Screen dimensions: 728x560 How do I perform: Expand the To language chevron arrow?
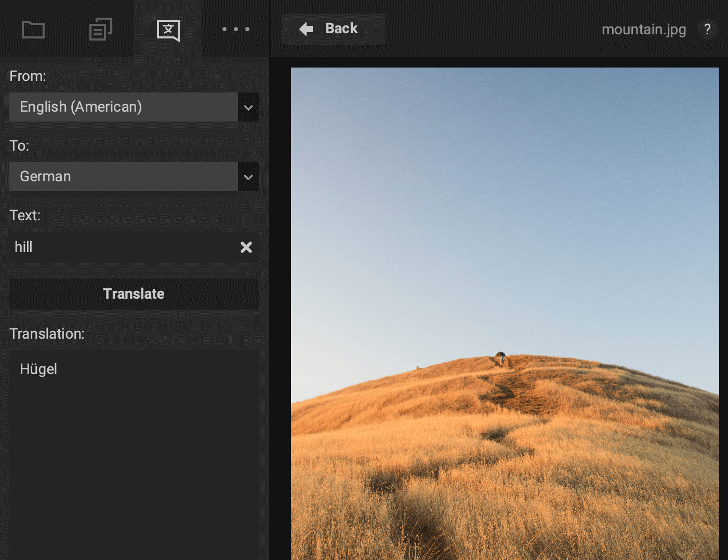tap(248, 177)
